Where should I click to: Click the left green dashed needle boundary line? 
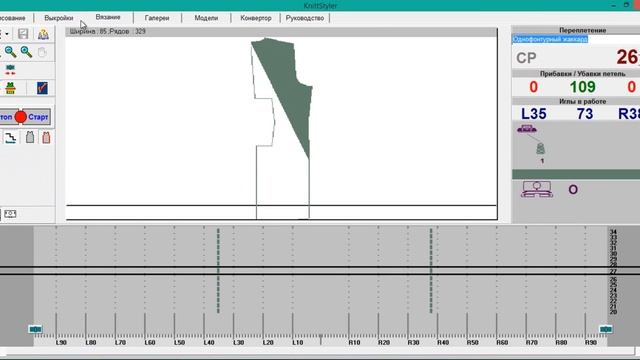click(x=218, y=271)
